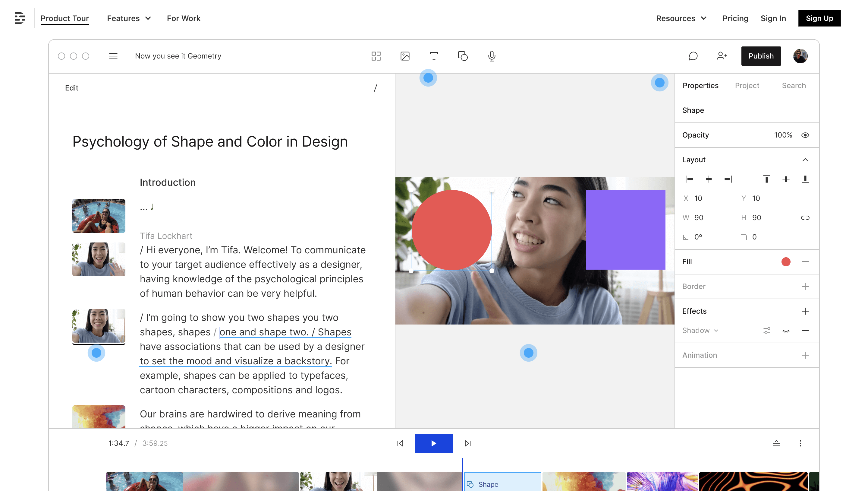Open the user profile avatar

(800, 56)
